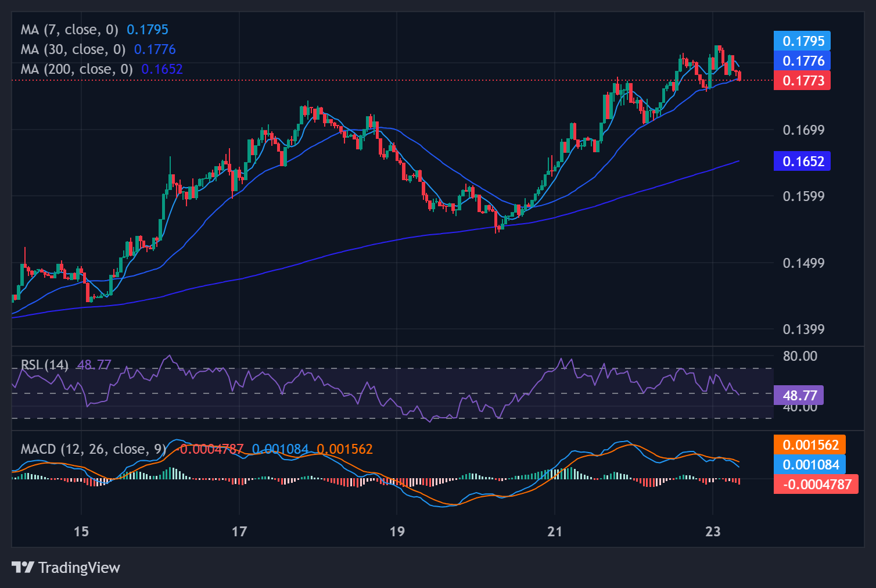Click the orange 0.001562 MACD signal tag
Screen dimensions: 876x588
point(810,445)
